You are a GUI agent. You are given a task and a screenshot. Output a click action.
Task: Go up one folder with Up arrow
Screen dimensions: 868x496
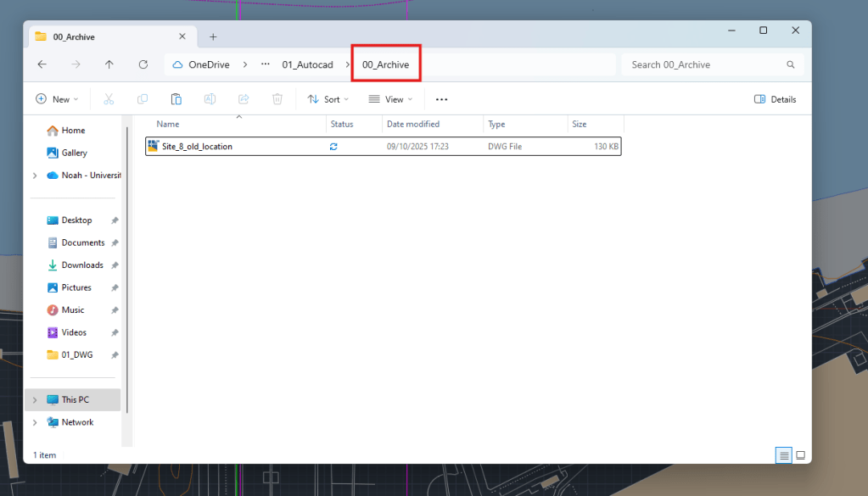[x=109, y=64]
